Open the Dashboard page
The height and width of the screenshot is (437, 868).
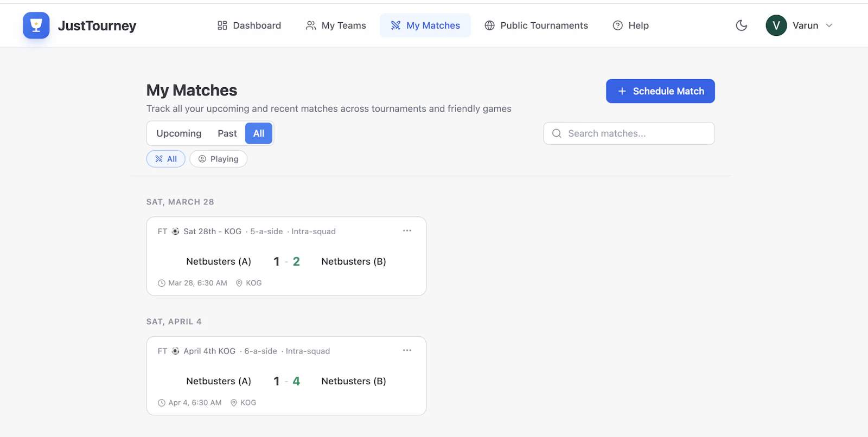(x=249, y=25)
